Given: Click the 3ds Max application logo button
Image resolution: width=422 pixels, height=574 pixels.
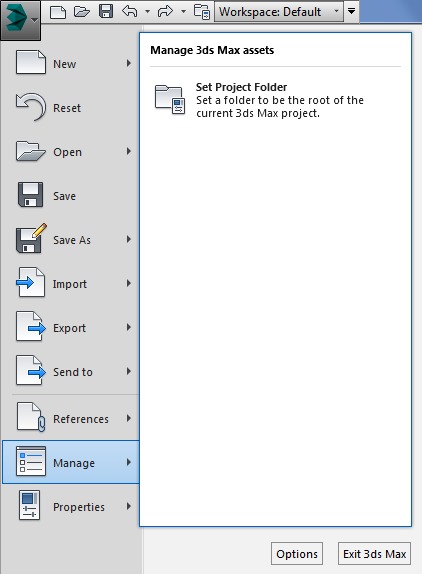Looking at the screenshot, I should 20,20.
